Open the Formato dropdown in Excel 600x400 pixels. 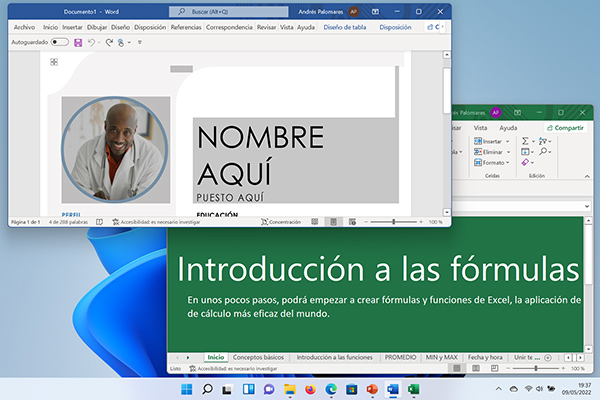click(492, 163)
